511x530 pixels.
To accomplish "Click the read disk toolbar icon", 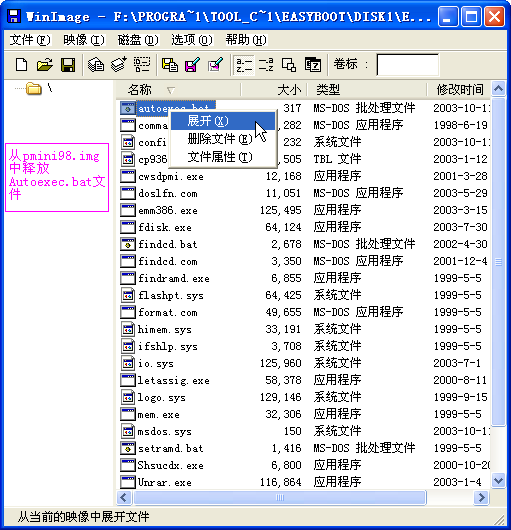I will [x=96, y=65].
